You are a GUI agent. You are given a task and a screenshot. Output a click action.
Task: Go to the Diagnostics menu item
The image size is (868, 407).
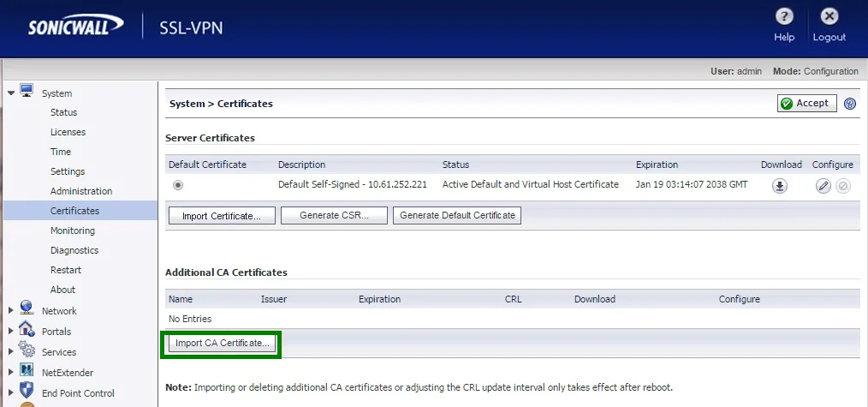(74, 250)
